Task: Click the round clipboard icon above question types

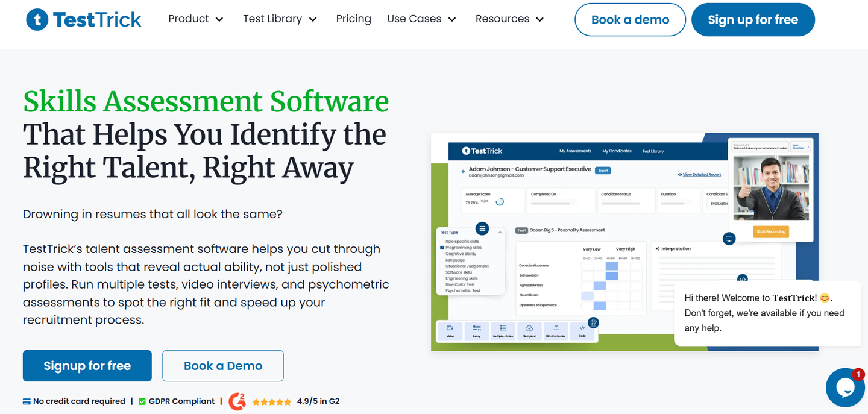Action: [x=593, y=322]
